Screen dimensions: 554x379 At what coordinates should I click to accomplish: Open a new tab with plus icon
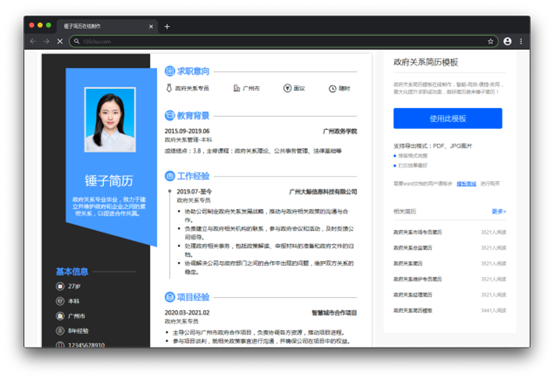(167, 26)
